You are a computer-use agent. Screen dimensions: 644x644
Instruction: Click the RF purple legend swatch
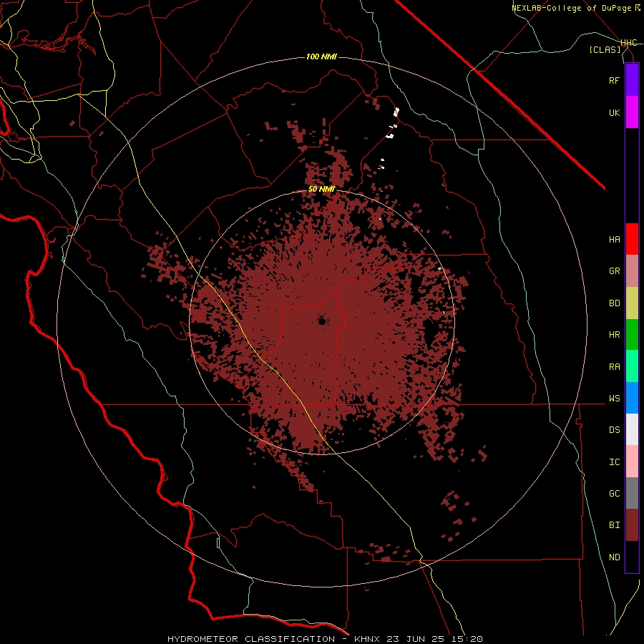click(632, 80)
